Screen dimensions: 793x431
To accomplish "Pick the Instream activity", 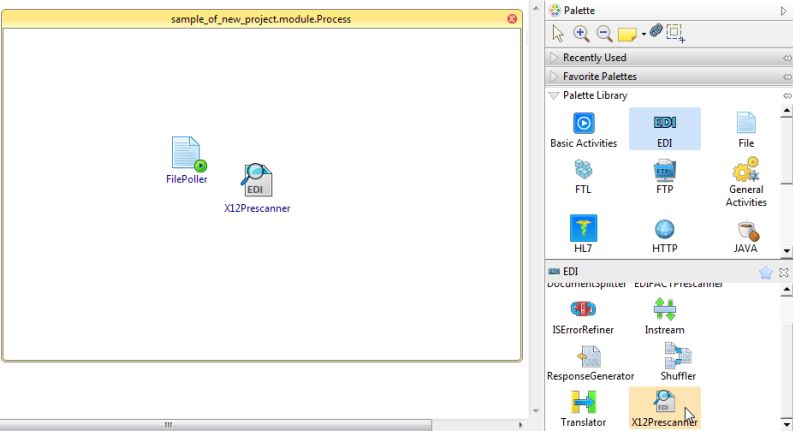I will (x=665, y=317).
